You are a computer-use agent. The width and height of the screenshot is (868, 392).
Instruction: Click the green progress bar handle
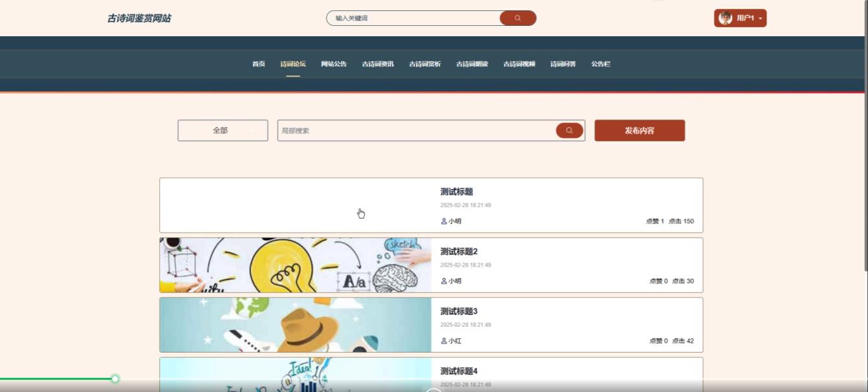(115, 378)
